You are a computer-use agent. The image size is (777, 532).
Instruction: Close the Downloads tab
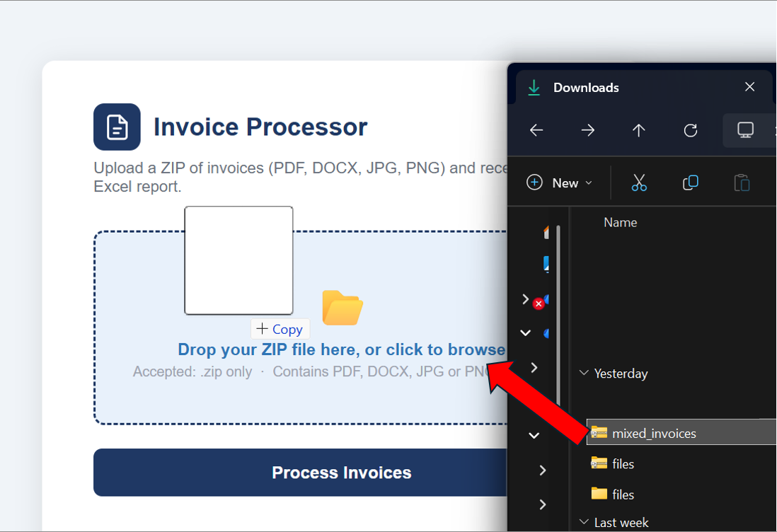click(x=749, y=87)
